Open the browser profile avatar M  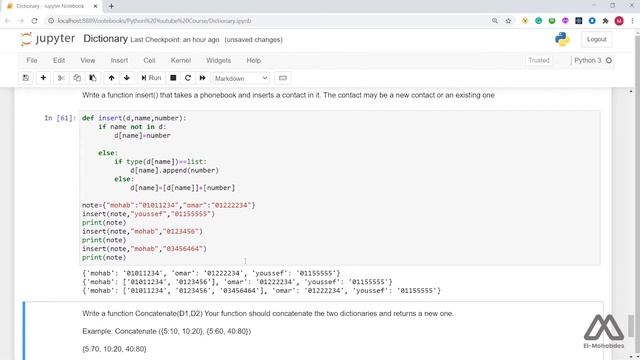[x=619, y=20]
